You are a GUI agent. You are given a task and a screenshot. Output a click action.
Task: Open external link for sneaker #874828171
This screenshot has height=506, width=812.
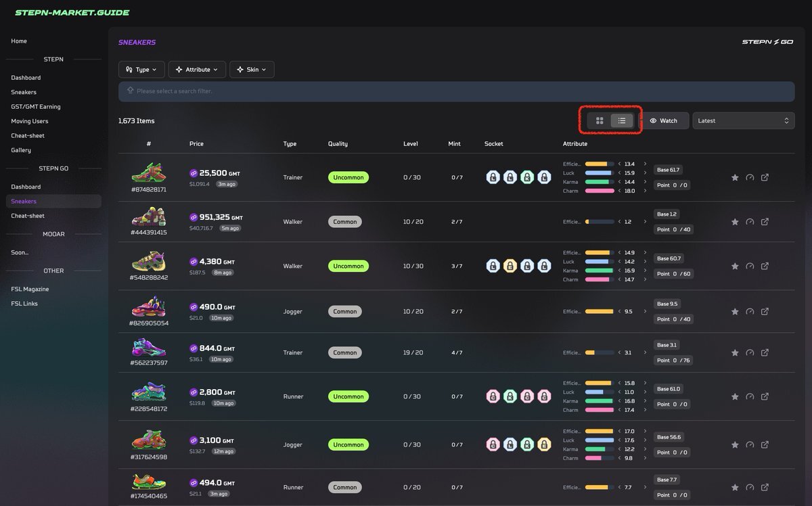[765, 177]
